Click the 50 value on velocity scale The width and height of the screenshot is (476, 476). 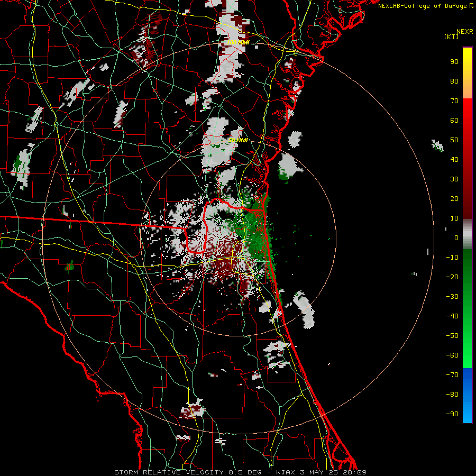[x=454, y=140]
